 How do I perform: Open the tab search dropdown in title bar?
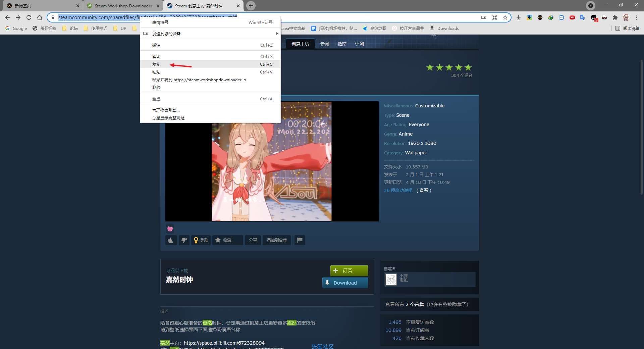[591, 6]
